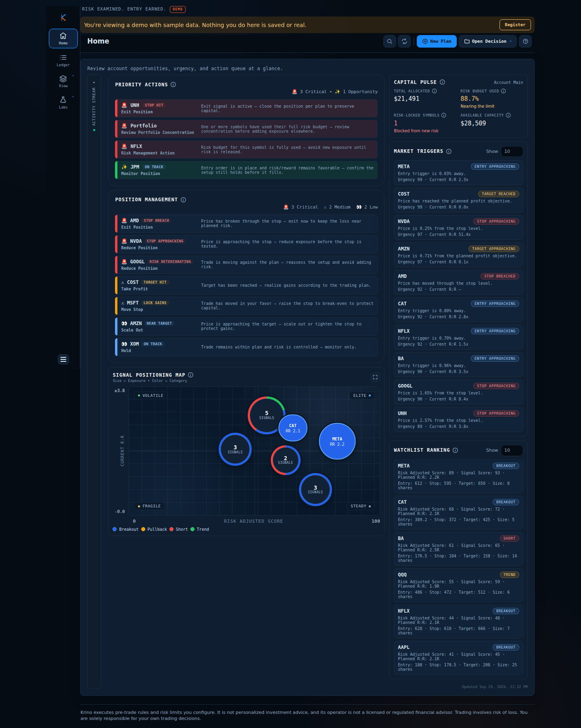The height and width of the screenshot is (728, 581).
Task: Click the info icon next to Total Allocated
Action: 435,91
